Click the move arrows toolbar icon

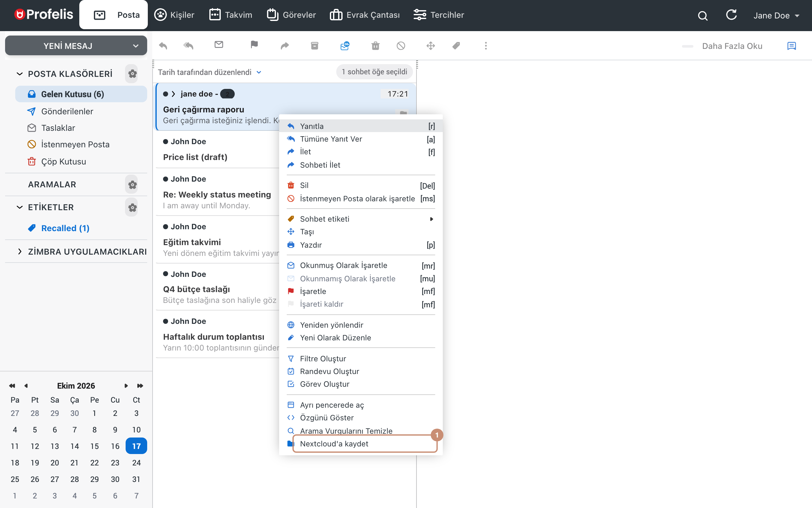point(431,46)
